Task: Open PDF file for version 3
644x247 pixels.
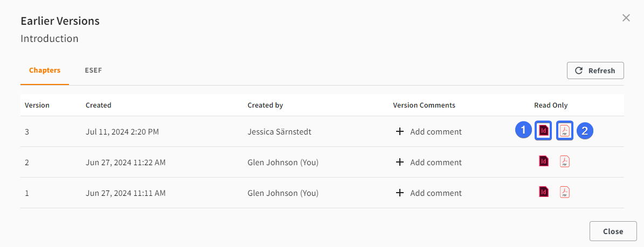Action: point(565,131)
